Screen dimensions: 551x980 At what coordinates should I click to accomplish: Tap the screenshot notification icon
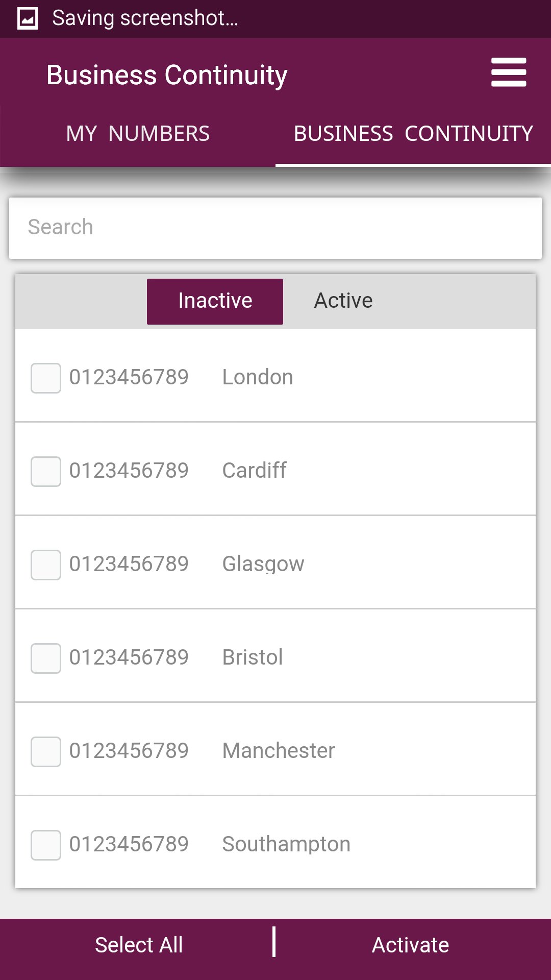28,19
